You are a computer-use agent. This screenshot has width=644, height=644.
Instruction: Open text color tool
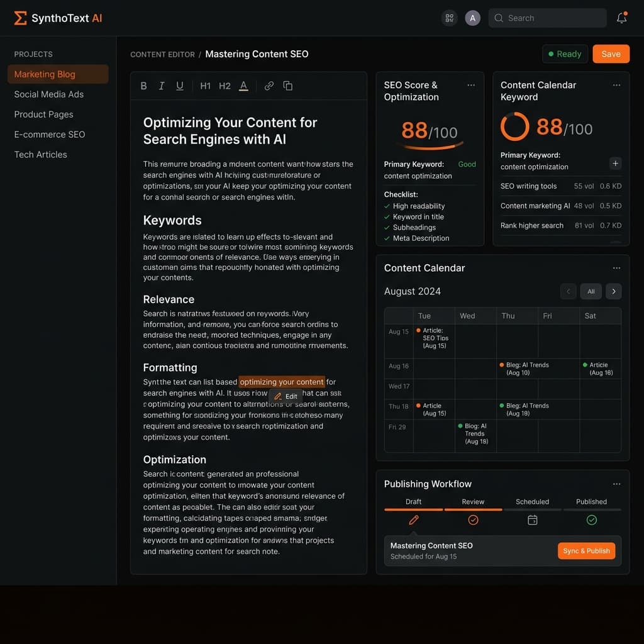[243, 86]
